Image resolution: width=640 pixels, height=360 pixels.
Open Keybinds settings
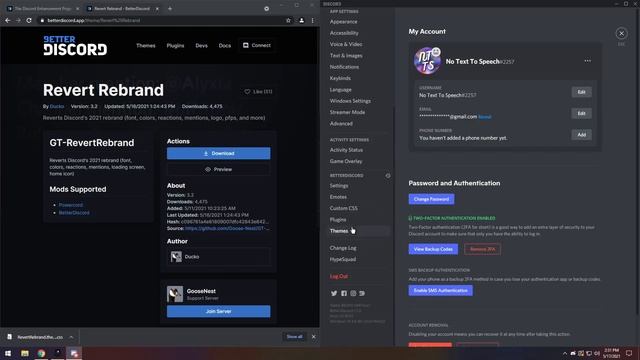340,78
